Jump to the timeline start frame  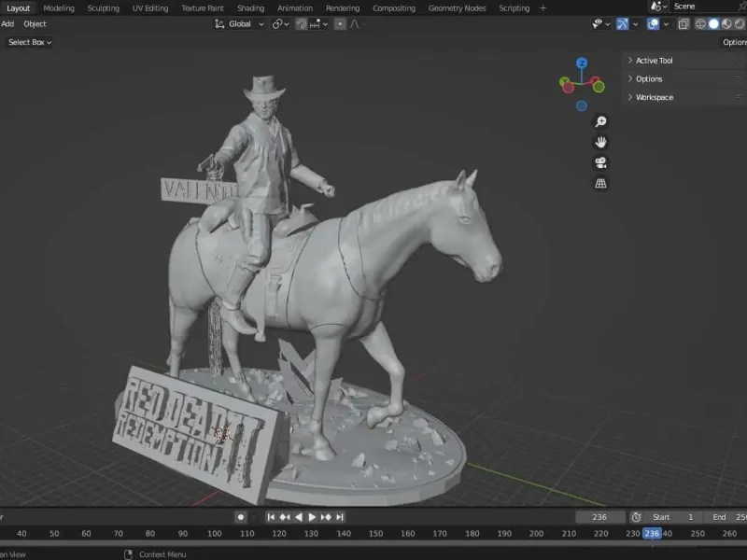point(271,517)
